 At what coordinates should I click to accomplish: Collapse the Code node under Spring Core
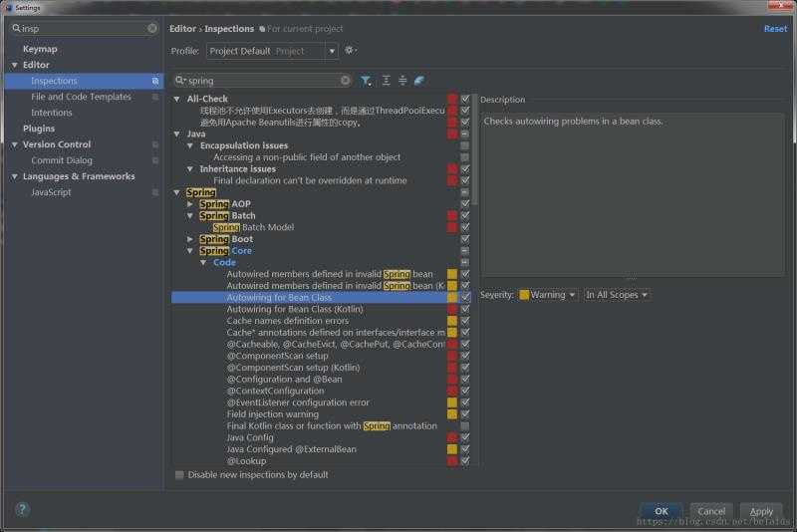tap(203, 263)
